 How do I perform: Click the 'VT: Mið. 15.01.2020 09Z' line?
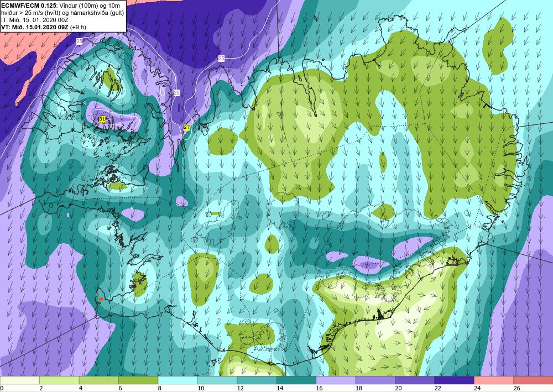[35, 27]
